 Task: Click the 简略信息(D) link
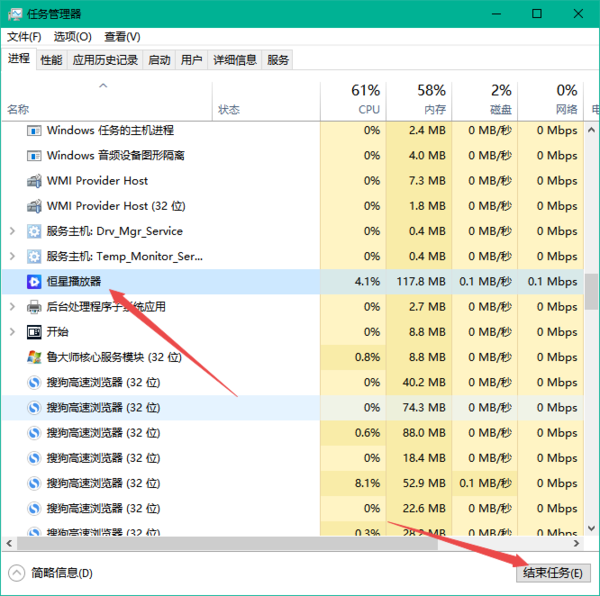[62, 573]
